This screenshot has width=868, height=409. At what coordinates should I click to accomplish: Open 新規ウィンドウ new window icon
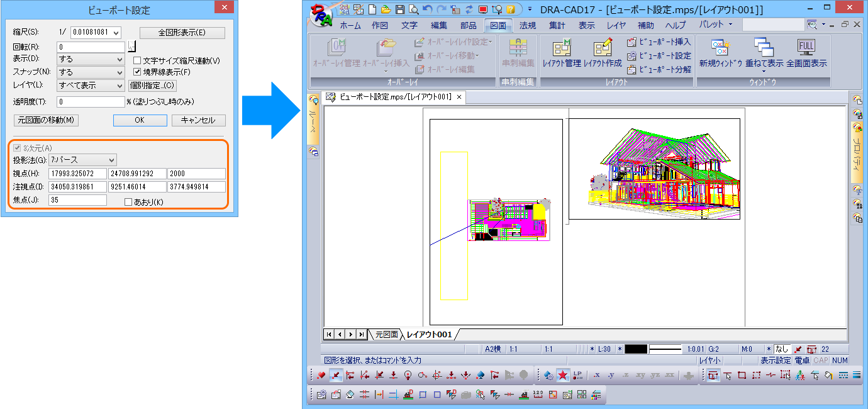pos(721,54)
